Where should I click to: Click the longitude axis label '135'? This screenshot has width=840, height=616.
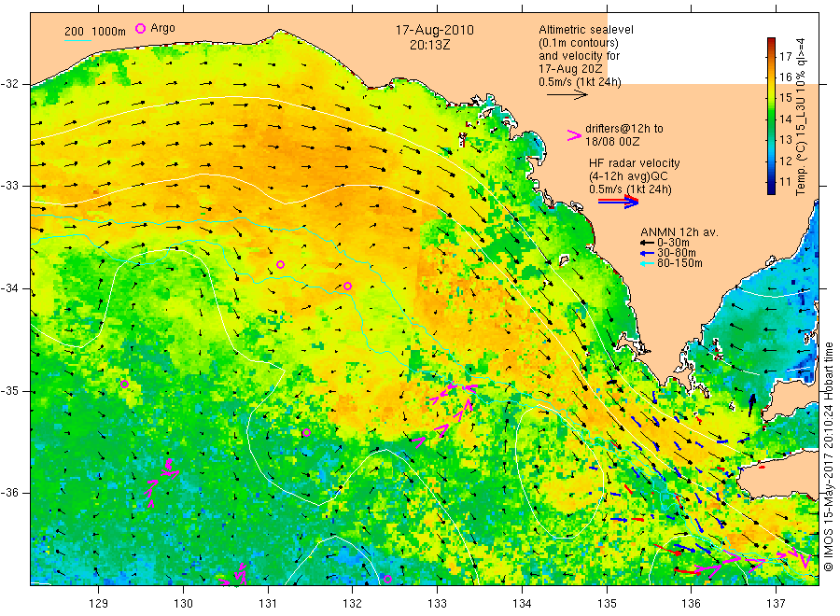click(607, 604)
